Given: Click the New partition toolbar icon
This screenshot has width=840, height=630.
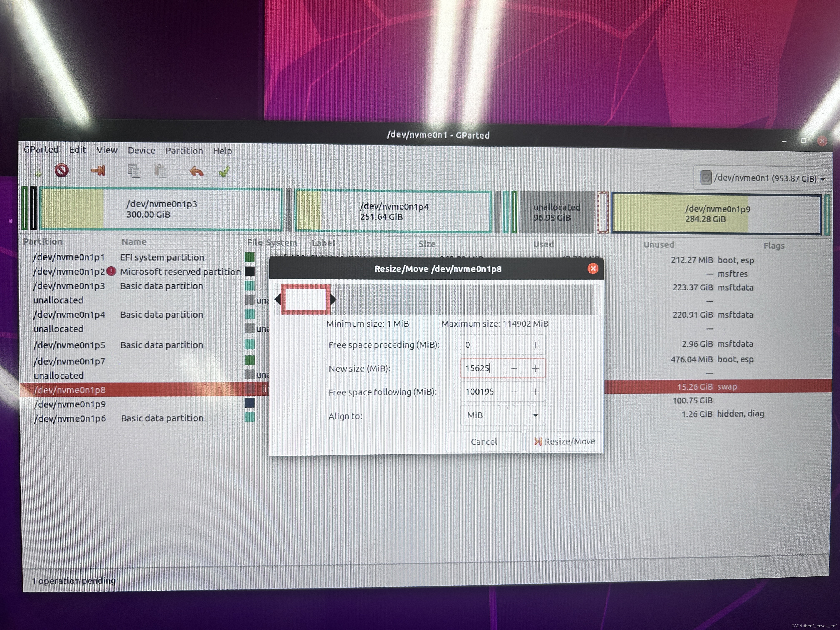Looking at the screenshot, I should (x=37, y=172).
